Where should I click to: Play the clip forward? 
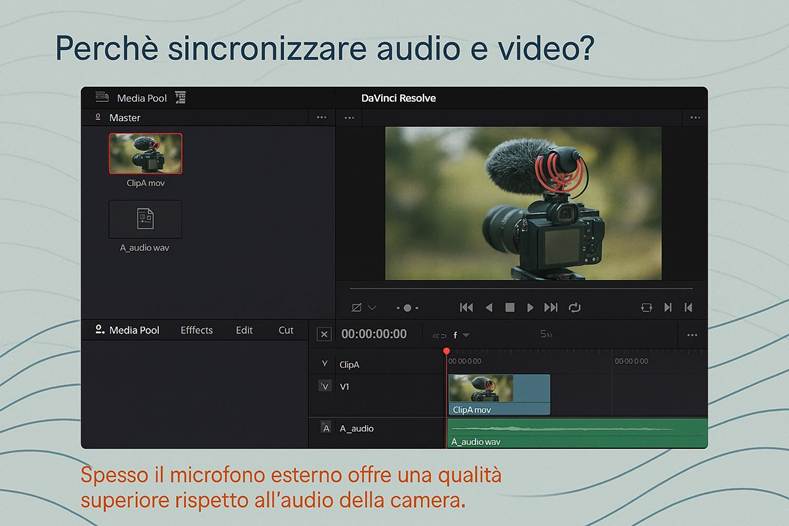pos(530,307)
